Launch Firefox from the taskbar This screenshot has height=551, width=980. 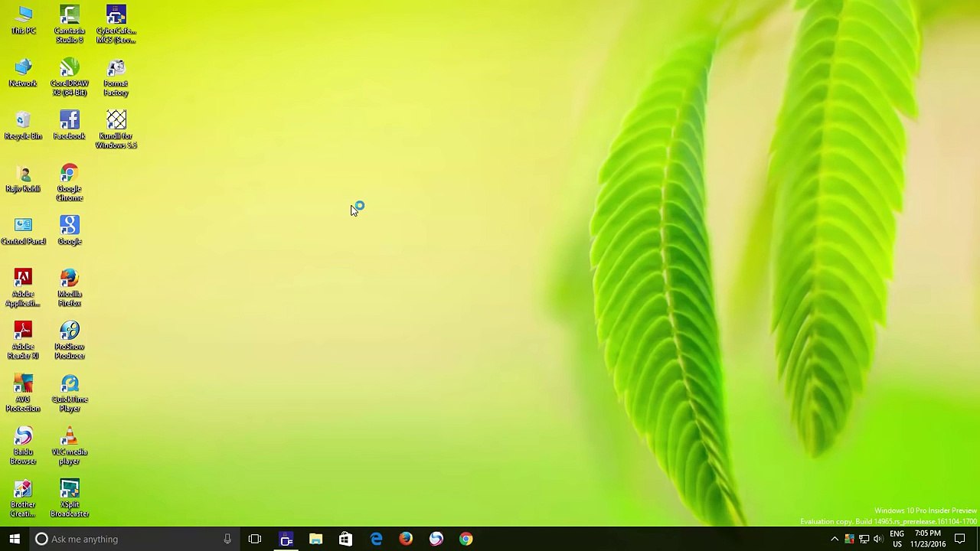click(406, 539)
